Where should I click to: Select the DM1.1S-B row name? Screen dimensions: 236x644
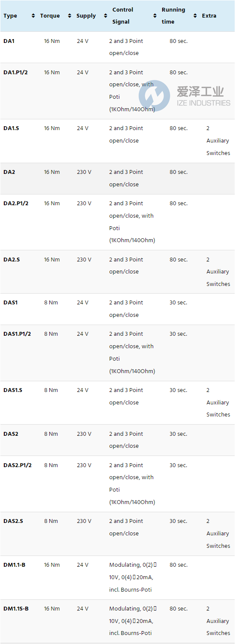[x=16, y=609]
